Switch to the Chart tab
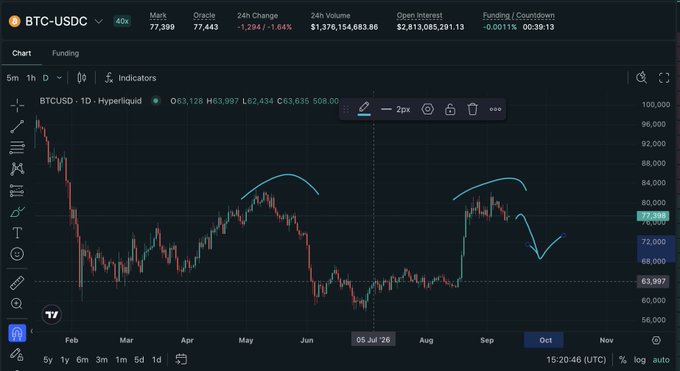Image resolution: width=680 pixels, height=371 pixels. [x=22, y=53]
